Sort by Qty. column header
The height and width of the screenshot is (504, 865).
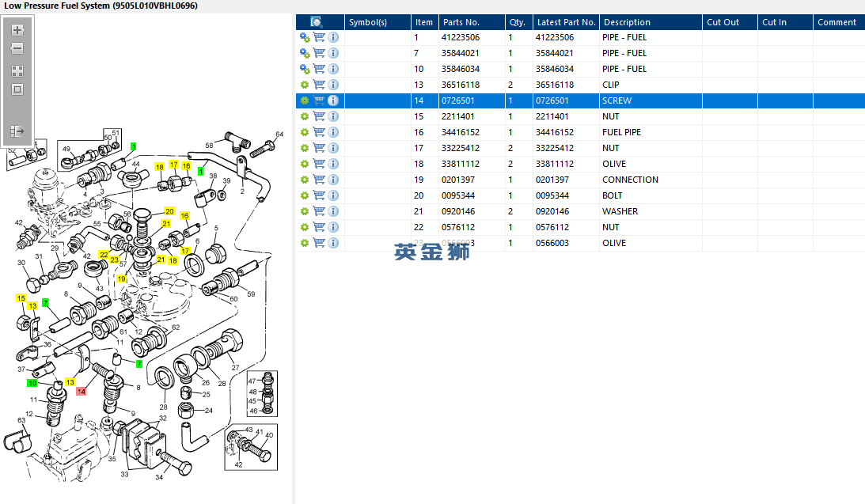coord(518,22)
